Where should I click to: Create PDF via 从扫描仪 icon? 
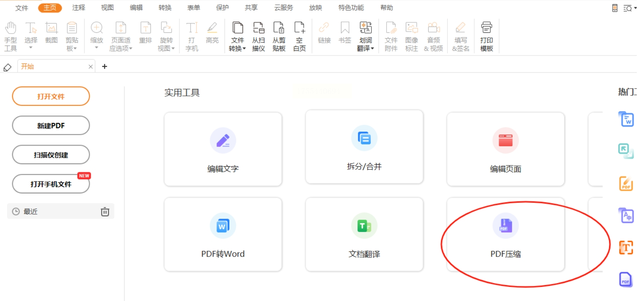[x=259, y=36]
